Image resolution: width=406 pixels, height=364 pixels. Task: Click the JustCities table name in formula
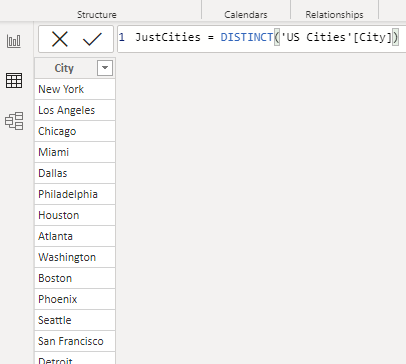[x=168, y=37]
